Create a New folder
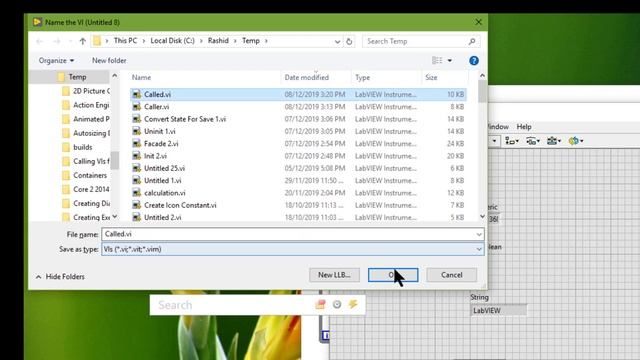Screen dimensions: 640x360 pyautogui.click(x=109, y=60)
